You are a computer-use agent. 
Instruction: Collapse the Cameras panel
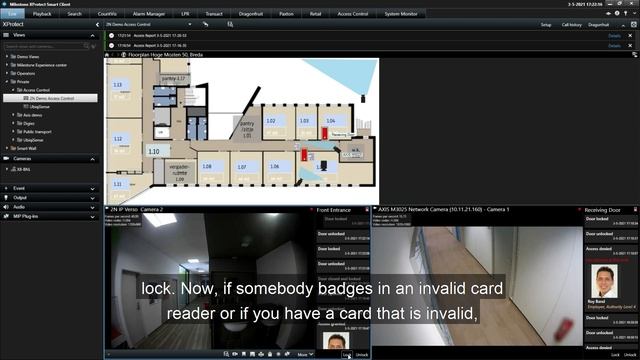click(92, 159)
